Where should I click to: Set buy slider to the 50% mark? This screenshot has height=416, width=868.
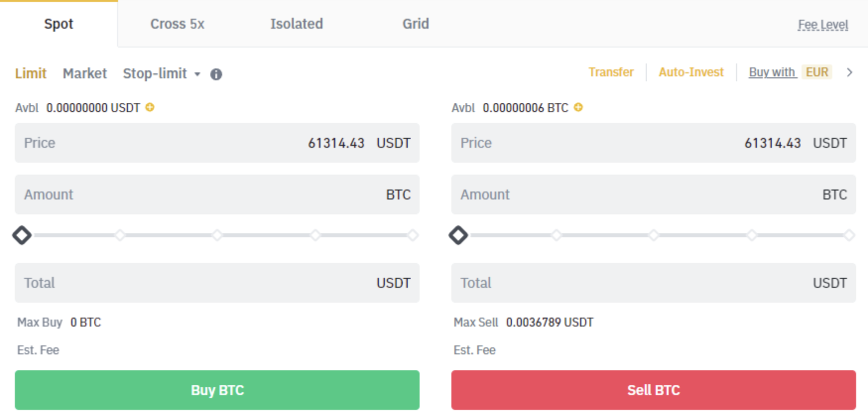coord(217,235)
